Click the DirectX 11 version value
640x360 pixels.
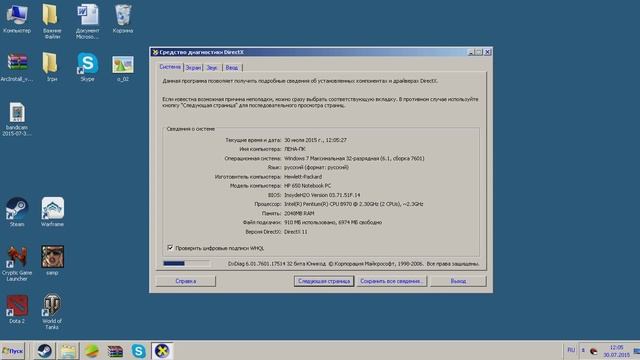[296, 232]
